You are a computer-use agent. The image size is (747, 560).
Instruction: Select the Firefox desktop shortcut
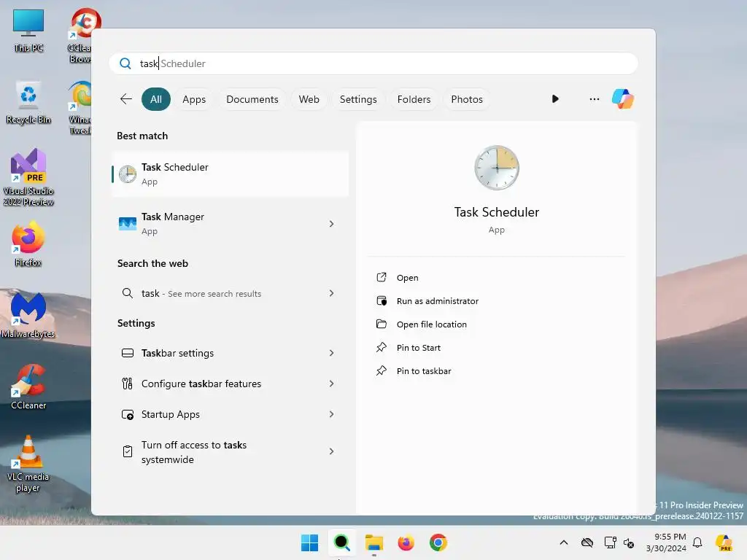28,244
